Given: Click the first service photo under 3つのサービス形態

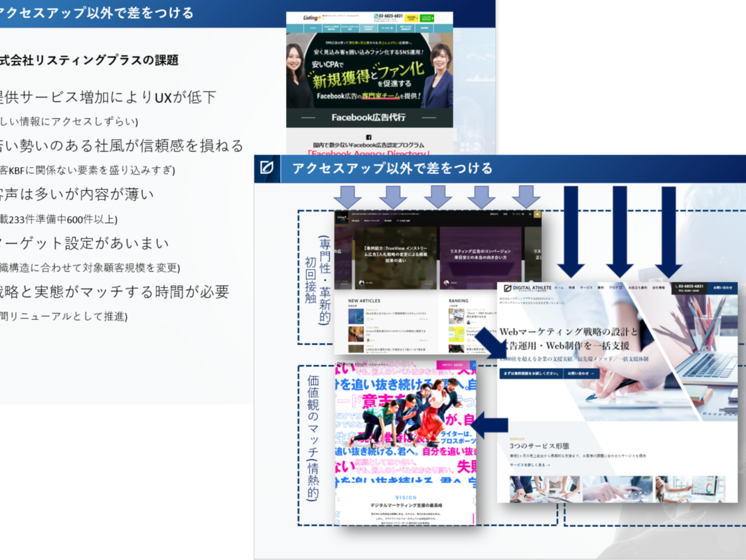Looking at the screenshot, I should 545,488.
